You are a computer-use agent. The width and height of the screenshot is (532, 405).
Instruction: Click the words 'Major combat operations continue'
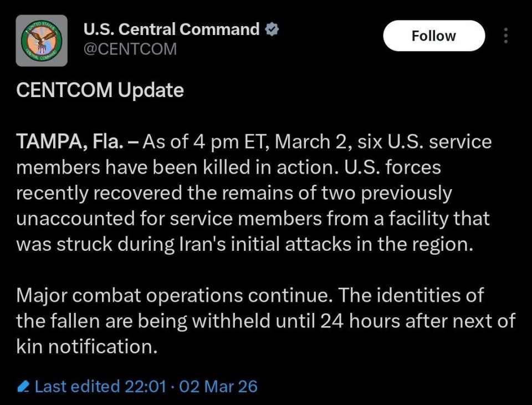coord(175,295)
